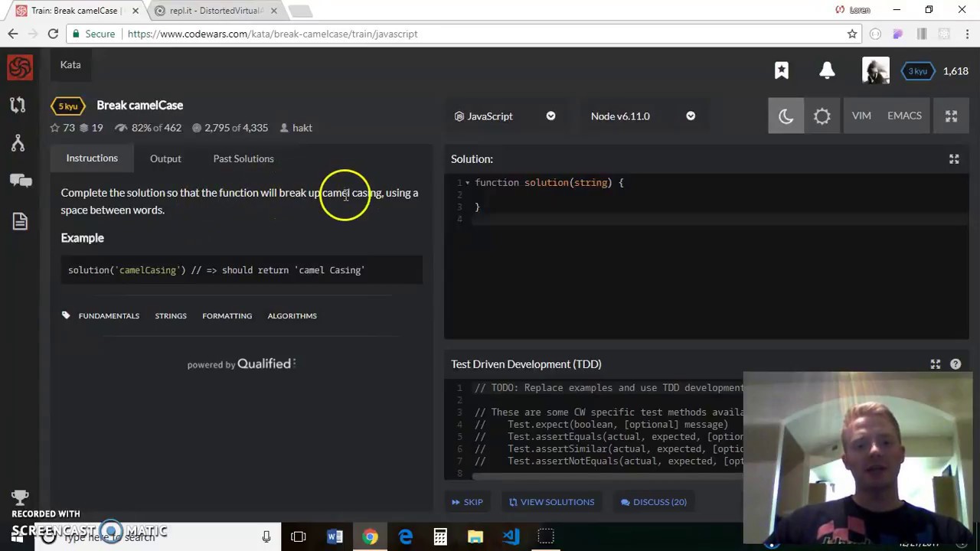
Task: Click the honor score 1,618
Action: pos(955,71)
